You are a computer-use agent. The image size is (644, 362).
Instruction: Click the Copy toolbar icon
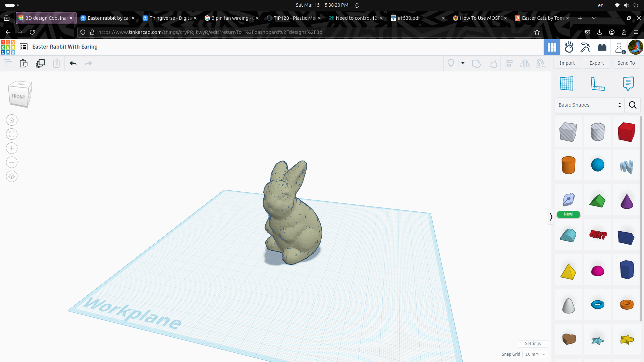[8, 63]
